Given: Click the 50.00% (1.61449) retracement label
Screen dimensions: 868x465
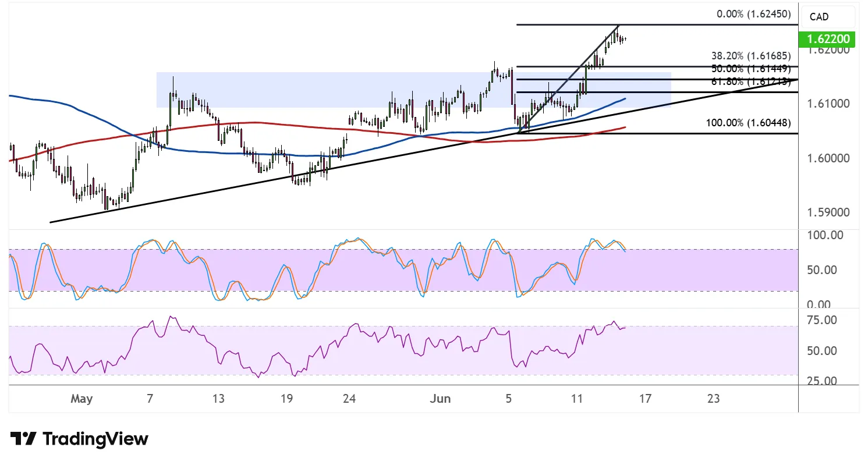Looking at the screenshot, I should (751, 69).
